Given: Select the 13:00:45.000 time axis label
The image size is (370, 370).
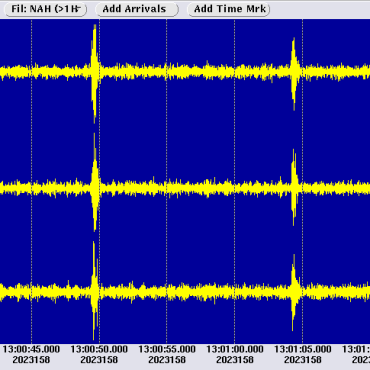Looking at the screenshot, I should pyautogui.click(x=32, y=349).
